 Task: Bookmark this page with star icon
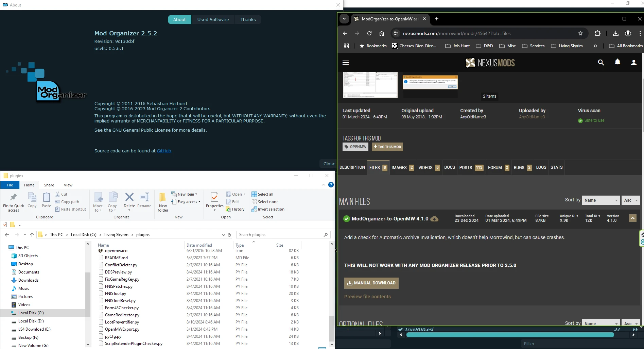point(580,33)
